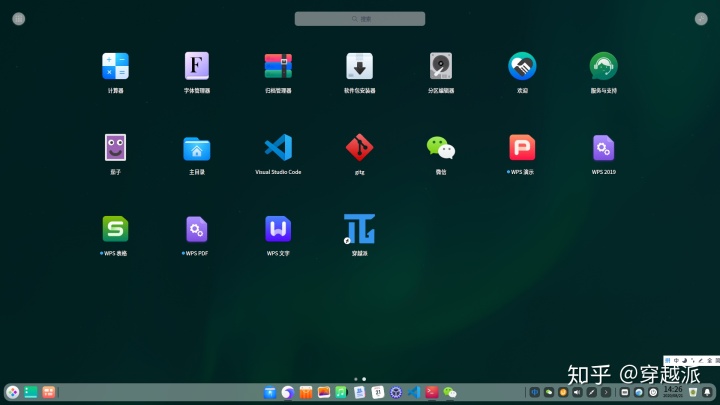This screenshot has height=405, width=720.
Task: Click the teal dock button beside launcher
Action: click(31, 392)
